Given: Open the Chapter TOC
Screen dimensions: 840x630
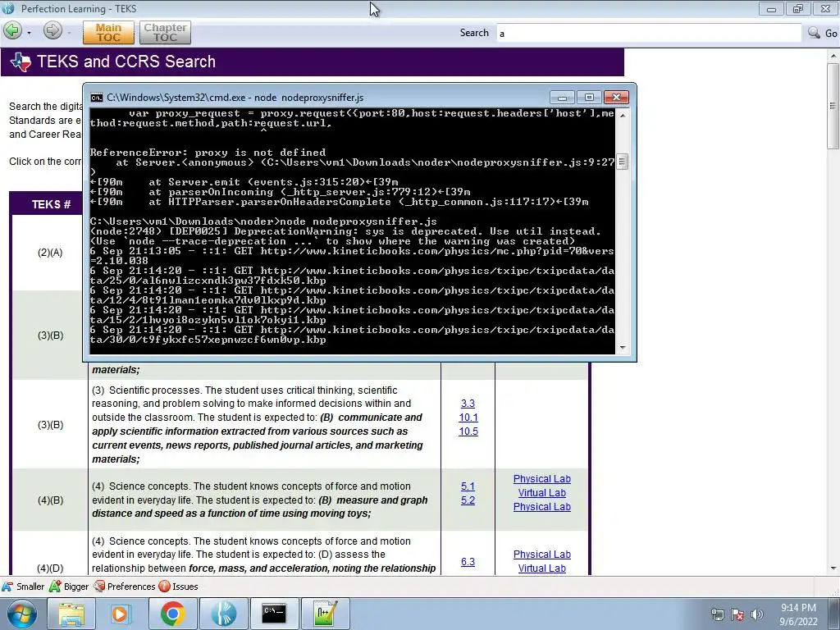Looking at the screenshot, I should click(x=165, y=33).
